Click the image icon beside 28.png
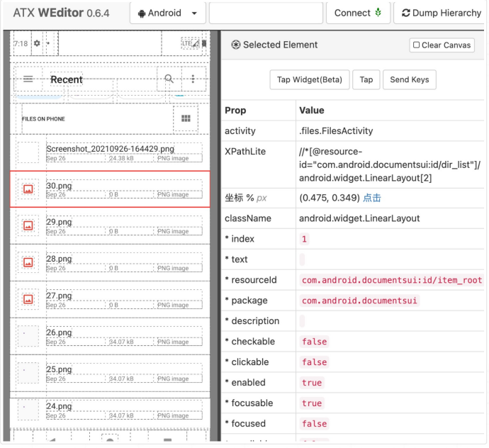 pos(28,262)
